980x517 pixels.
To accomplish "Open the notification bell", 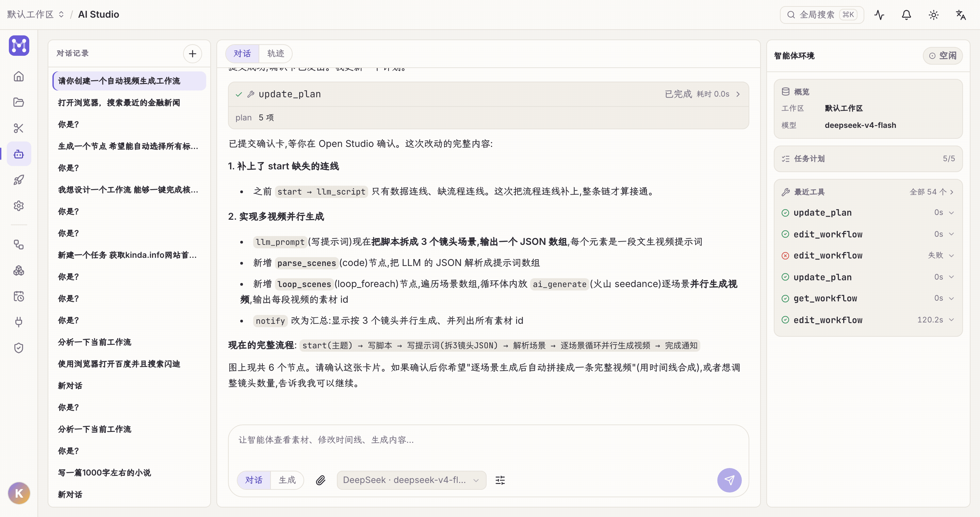I will 906,15.
